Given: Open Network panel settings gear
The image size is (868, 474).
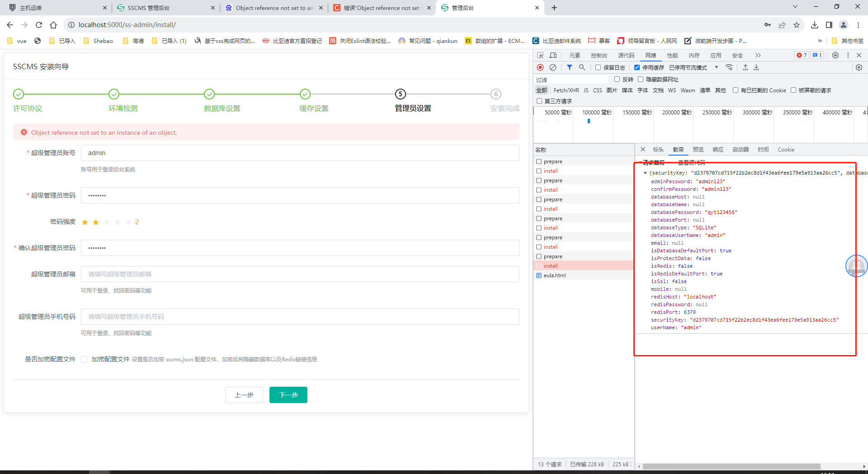Looking at the screenshot, I should pyautogui.click(x=859, y=67).
